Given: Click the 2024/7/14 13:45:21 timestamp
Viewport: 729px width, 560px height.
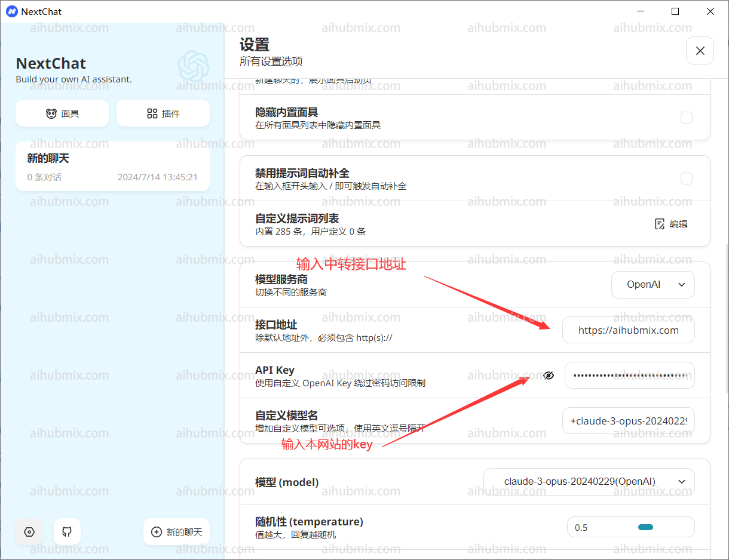Looking at the screenshot, I should point(158,177).
